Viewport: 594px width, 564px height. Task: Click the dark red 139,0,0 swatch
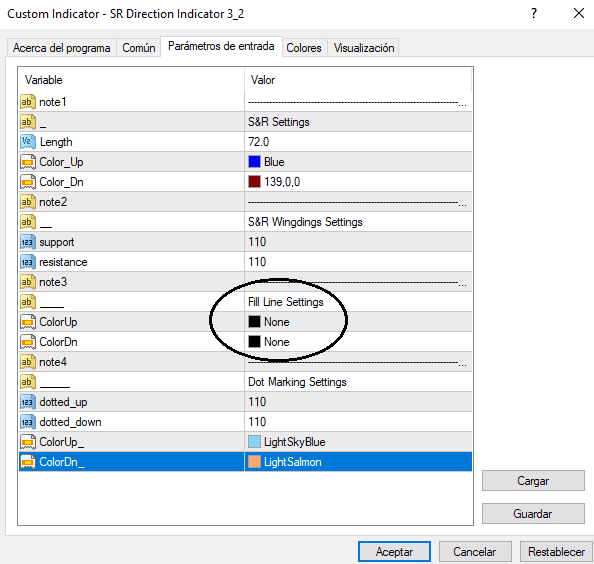click(255, 182)
